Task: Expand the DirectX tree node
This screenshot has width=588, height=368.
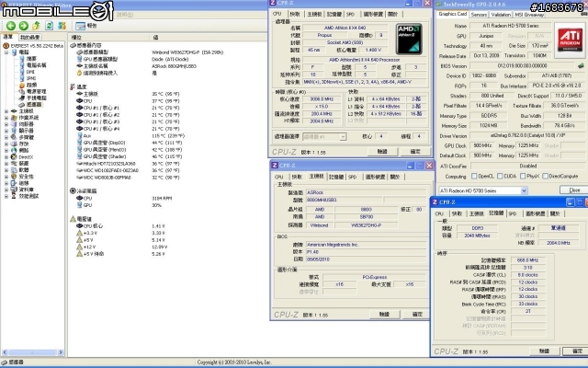Action: (6, 156)
